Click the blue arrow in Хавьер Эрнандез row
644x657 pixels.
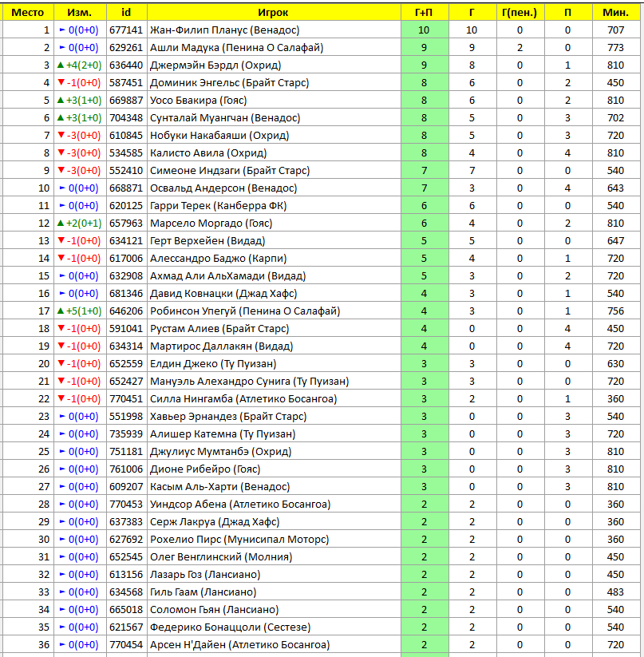62,417
